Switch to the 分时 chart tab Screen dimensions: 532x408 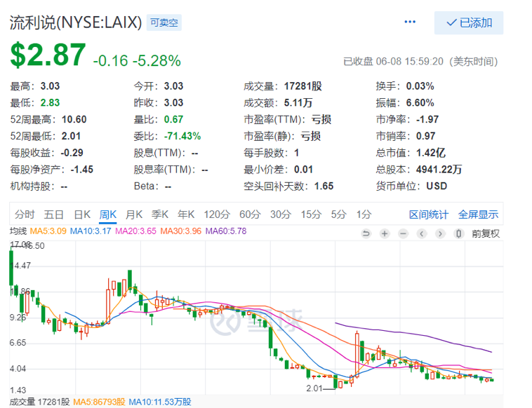tap(25, 215)
